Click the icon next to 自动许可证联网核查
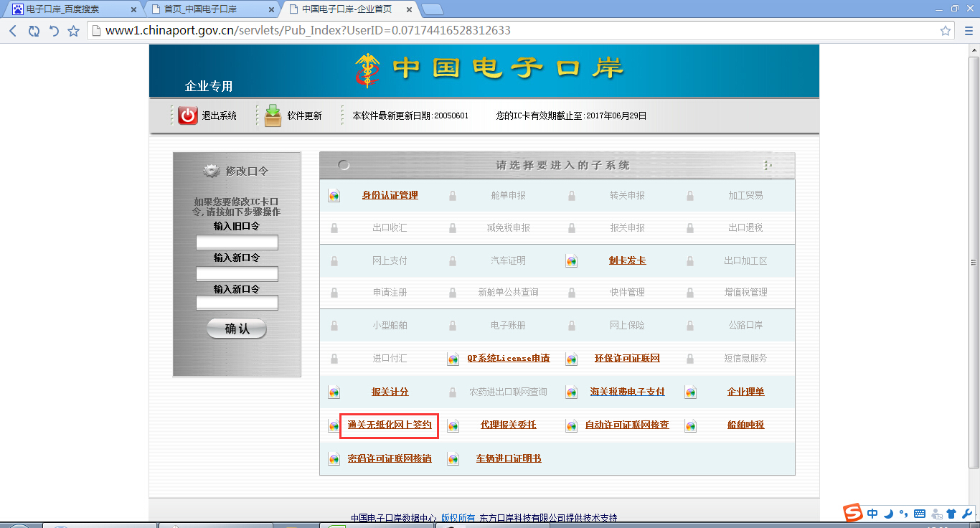Viewport: 980px width, 528px height. [x=571, y=425]
